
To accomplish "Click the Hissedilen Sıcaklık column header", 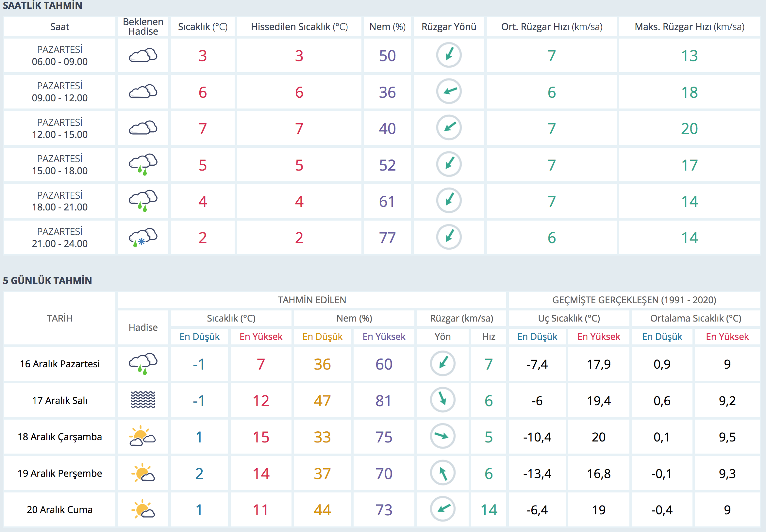I will pyautogui.click(x=299, y=27).
